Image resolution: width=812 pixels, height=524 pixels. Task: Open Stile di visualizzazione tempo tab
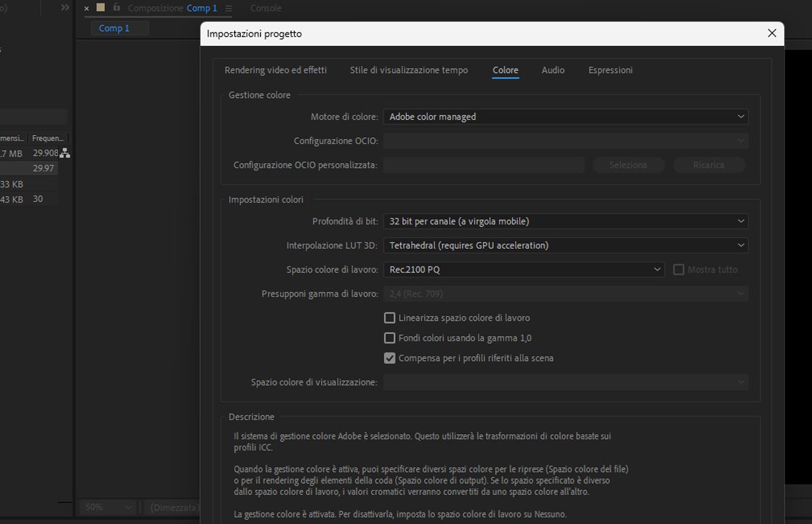pos(409,70)
